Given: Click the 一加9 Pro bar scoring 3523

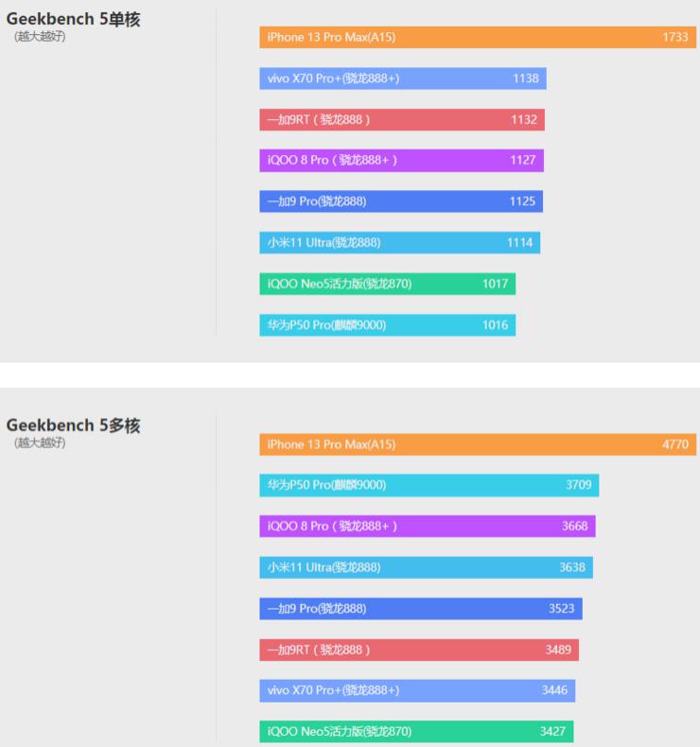Looking at the screenshot, I should 421,609.
